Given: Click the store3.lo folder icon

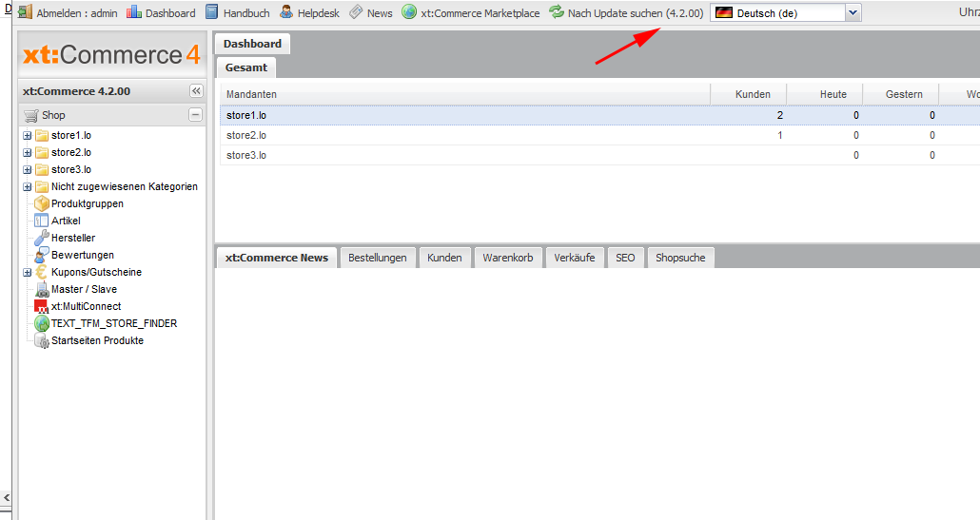Looking at the screenshot, I should [x=42, y=170].
